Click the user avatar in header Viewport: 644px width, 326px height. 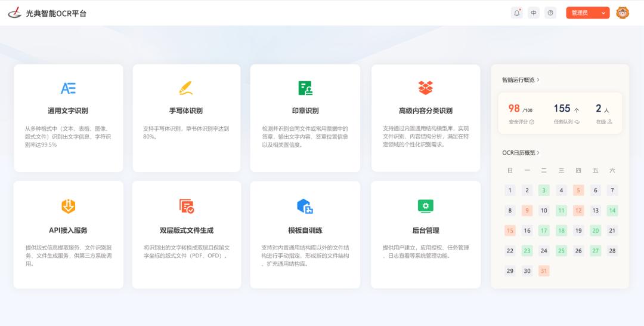tap(622, 13)
